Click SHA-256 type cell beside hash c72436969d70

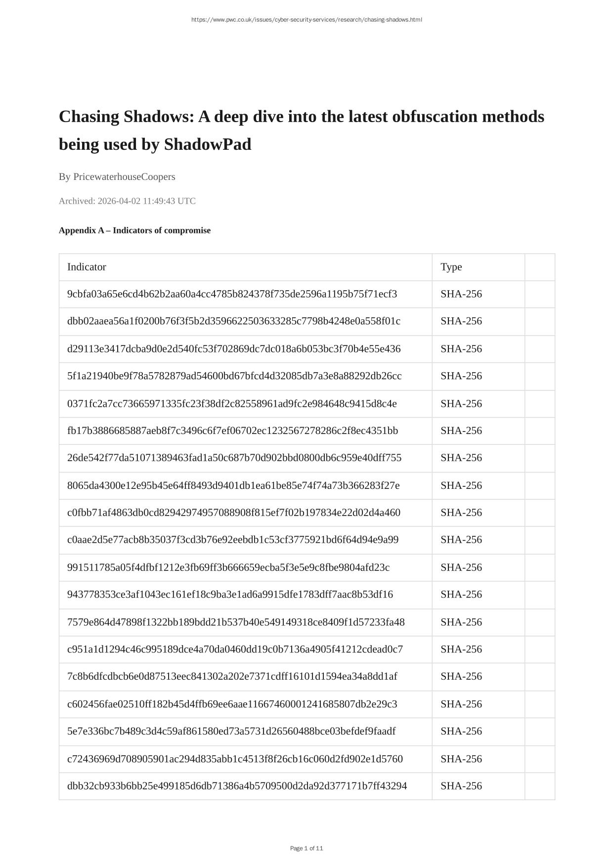[461, 759]
